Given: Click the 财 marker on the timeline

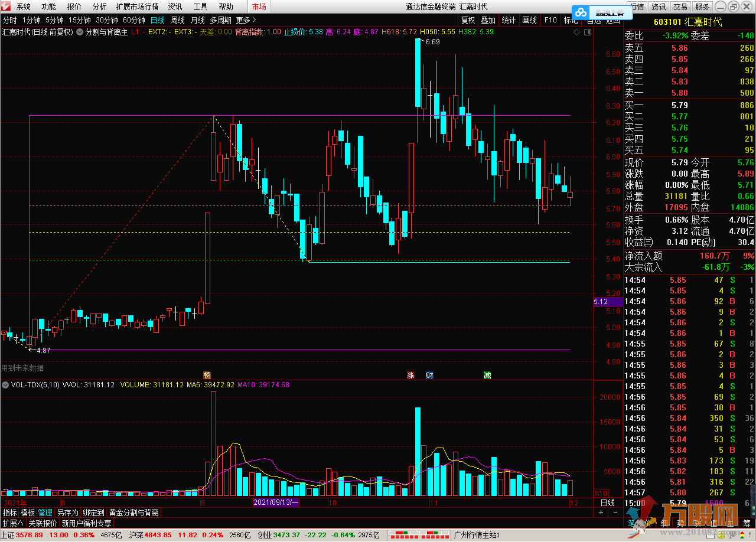Looking at the screenshot, I should [x=429, y=375].
